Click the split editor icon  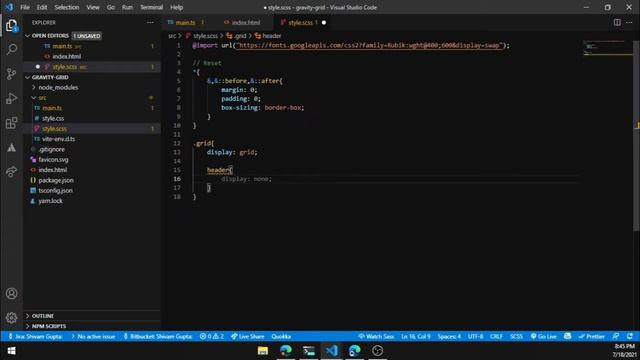[617, 22]
